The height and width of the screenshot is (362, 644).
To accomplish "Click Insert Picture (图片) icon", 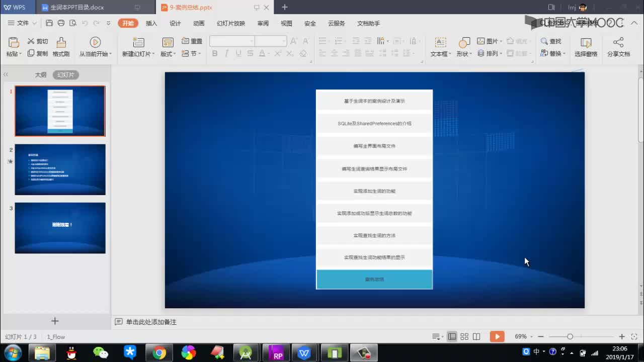I will 481,41.
